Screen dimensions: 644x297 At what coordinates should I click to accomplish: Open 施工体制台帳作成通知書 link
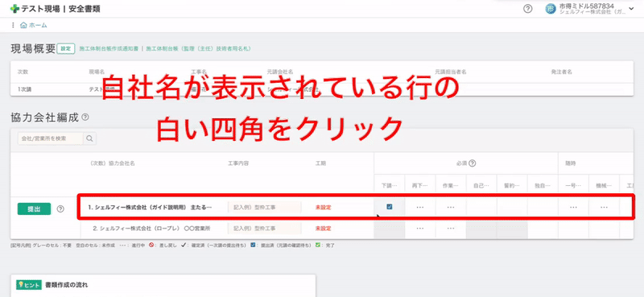click(x=109, y=48)
